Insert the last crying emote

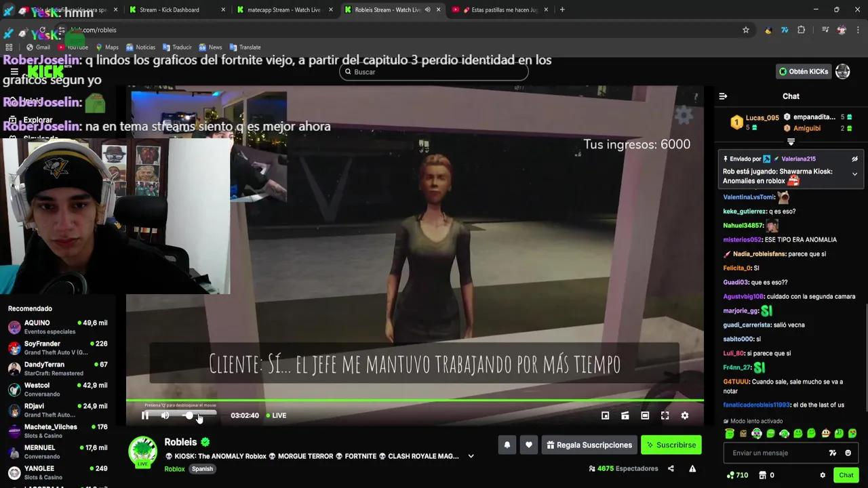[x=852, y=434]
